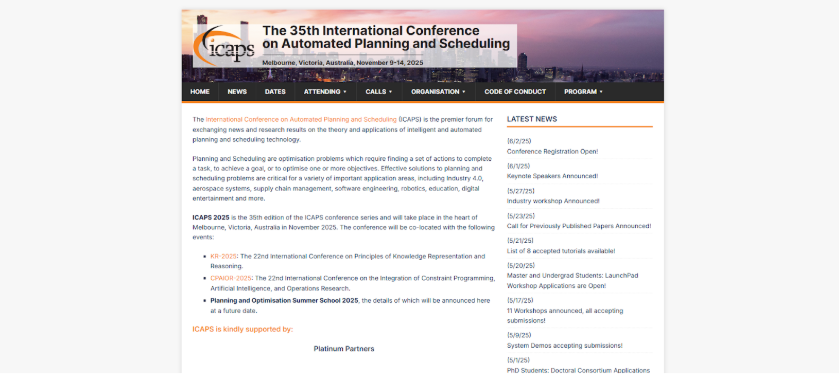Image resolution: width=839 pixels, height=376 pixels.
Task: Click the (5/9/25) news date
Action: pos(519,335)
